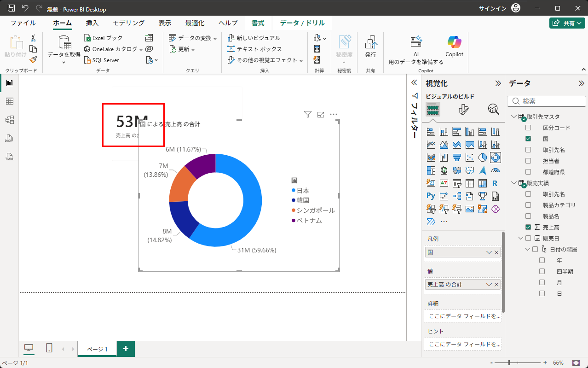
Task: Collapse the 取引先マスタ table
Action: pos(514,117)
